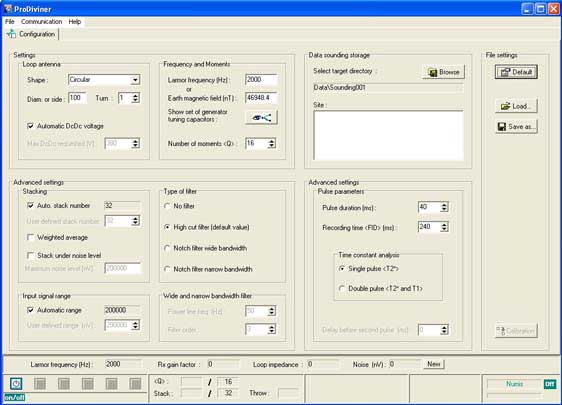Click the Browse button for target directory
The height and width of the screenshot is (405, 562).
point(444,72)
